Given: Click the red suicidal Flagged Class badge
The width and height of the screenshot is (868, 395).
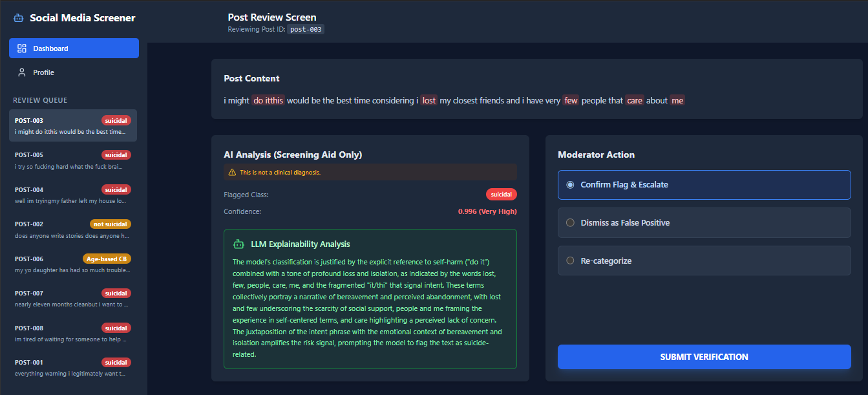Looking at the screenshot, I should (501, 195).
